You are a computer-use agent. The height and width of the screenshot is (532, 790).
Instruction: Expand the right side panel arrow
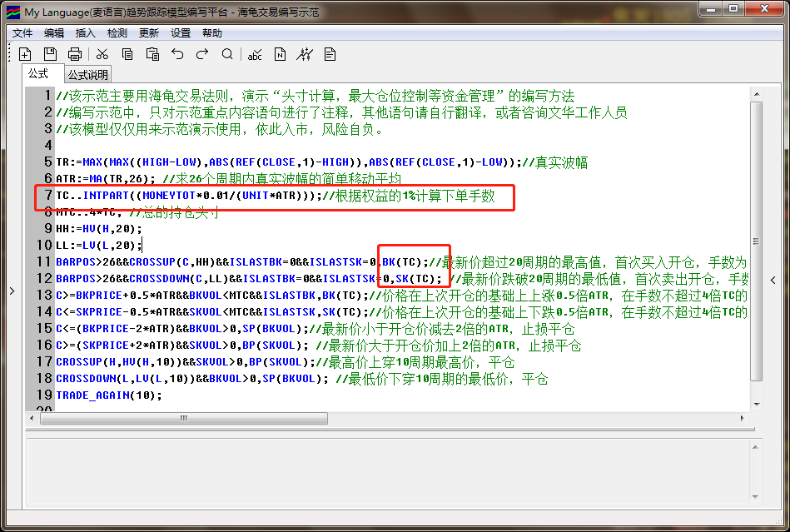(x=773, y=280)
